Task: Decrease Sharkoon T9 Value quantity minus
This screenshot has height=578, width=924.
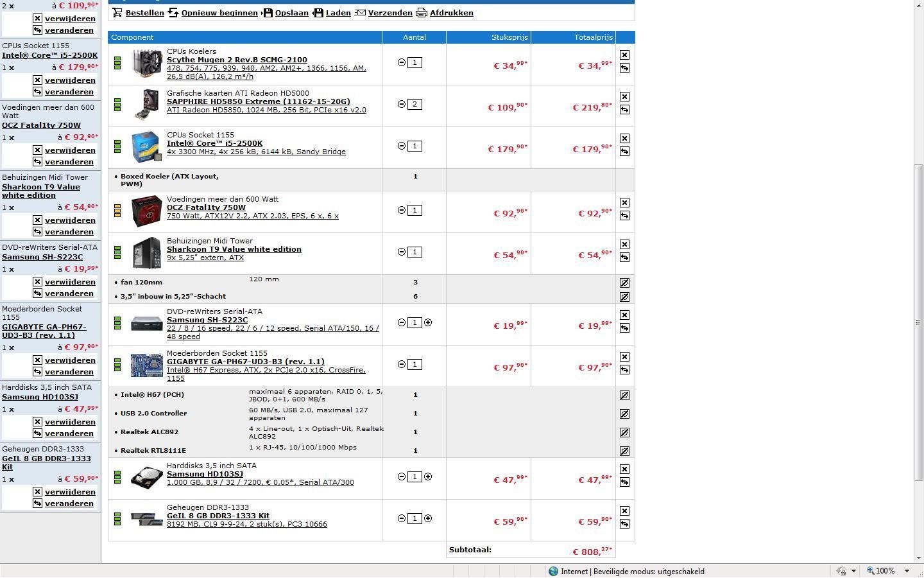Action: pyautogui.click(x=402, y=252)
